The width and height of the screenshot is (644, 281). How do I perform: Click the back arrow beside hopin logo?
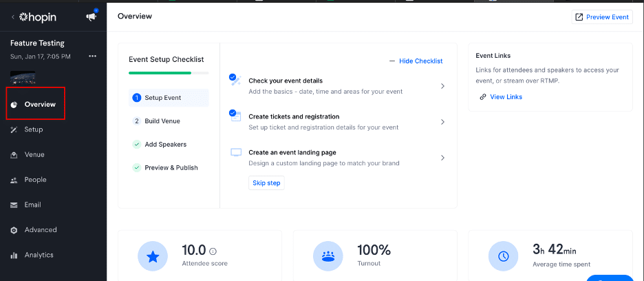13,17
